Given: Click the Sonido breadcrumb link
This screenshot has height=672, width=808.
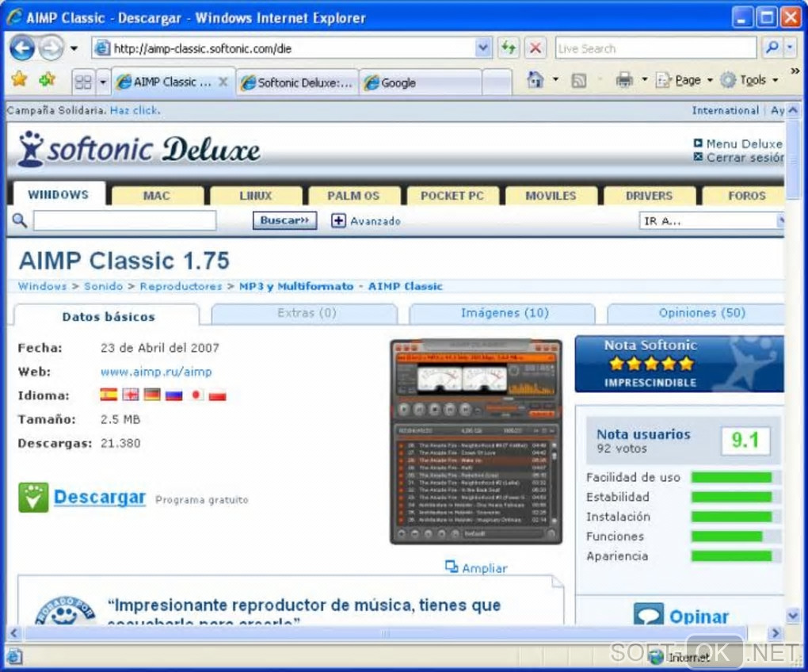Looking at the screenshot, I should (104, 286).
